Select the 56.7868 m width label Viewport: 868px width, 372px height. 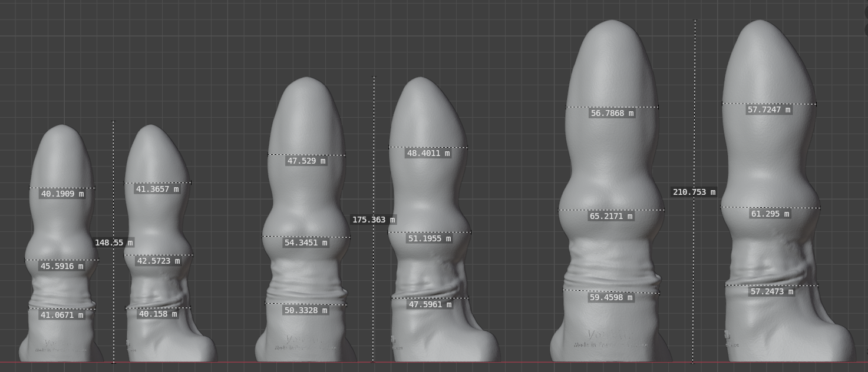[x=612, y=113]
